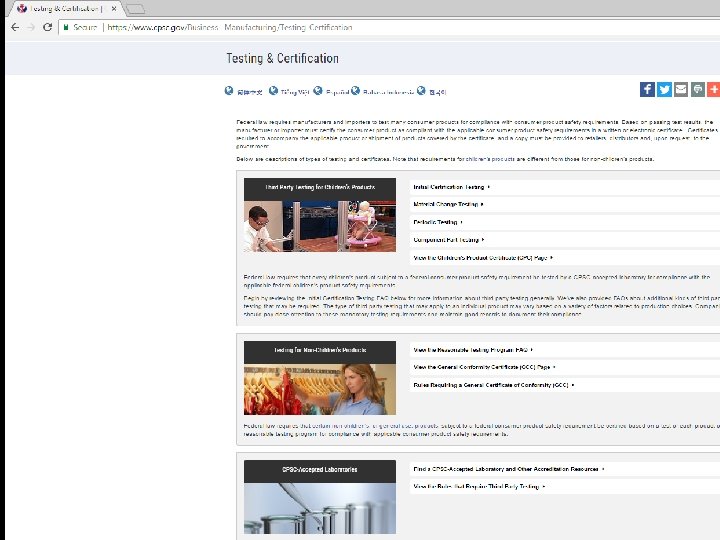Open a new tab with new-tab button
The height and width of the screenshot is (540, 720).
[x=135, y=9]
